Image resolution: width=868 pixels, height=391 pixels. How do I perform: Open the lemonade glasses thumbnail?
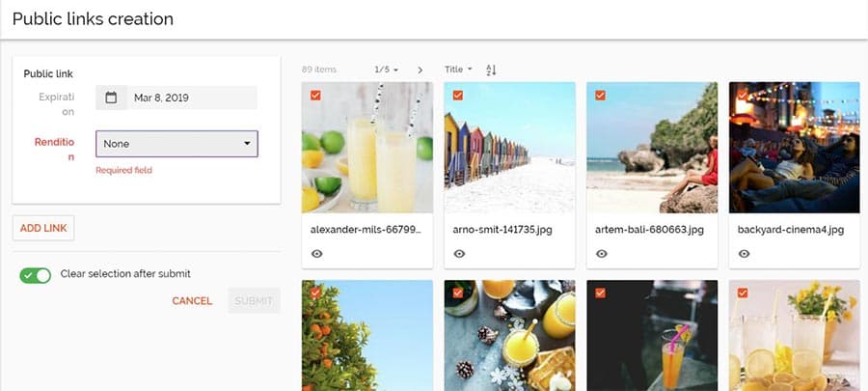pyautogui.click(x=367, y=148)
